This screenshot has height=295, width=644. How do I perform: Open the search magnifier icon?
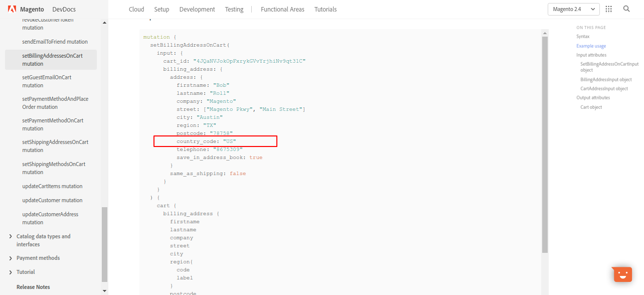625,9
